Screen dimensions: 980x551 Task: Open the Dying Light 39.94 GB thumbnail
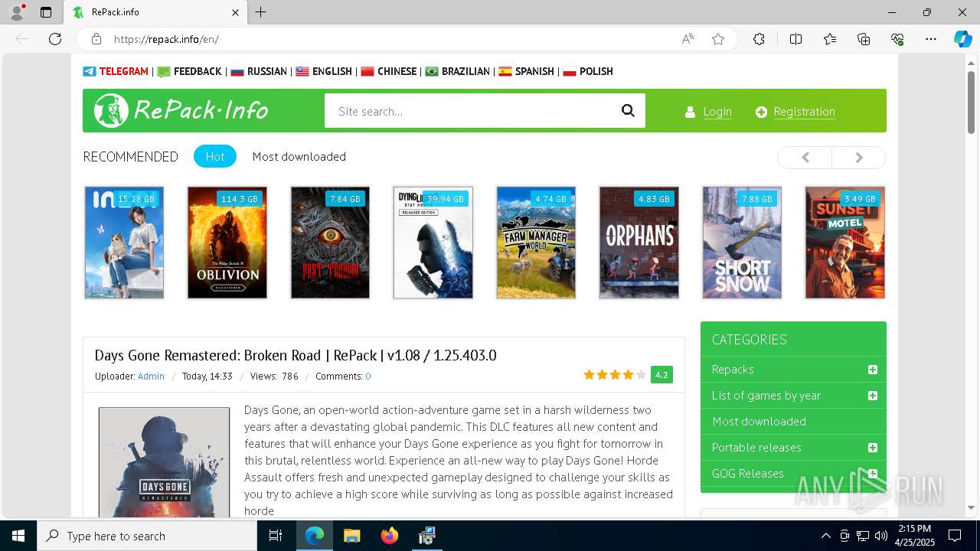click(433, 243)
